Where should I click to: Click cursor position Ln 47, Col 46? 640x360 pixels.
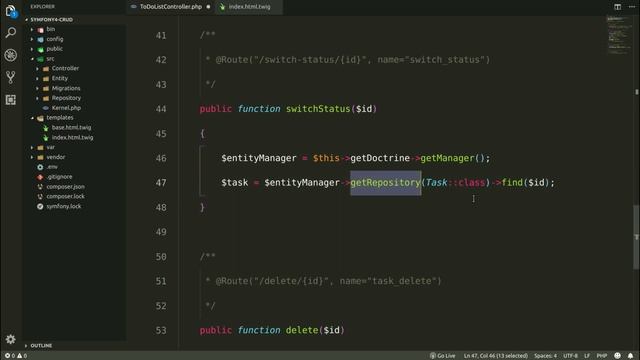[496, 356]
